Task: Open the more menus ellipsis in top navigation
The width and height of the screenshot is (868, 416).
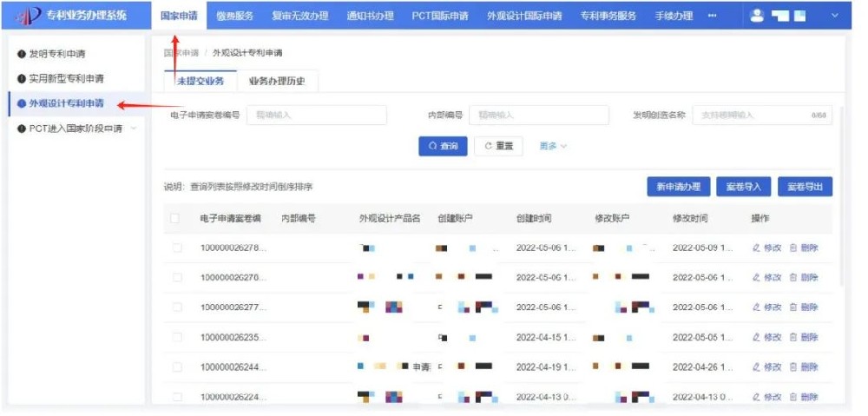Action: click(713, 16)
